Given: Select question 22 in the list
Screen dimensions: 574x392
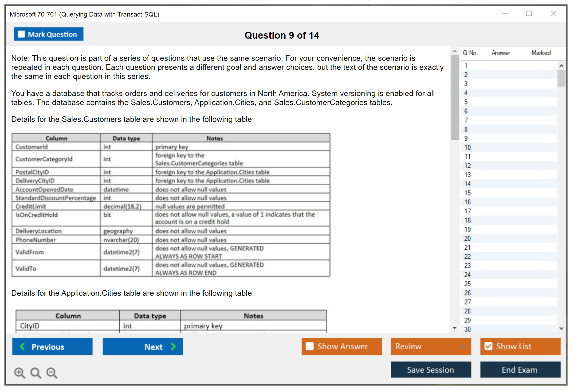Looking at the screenshot, I should pos(467,257).
